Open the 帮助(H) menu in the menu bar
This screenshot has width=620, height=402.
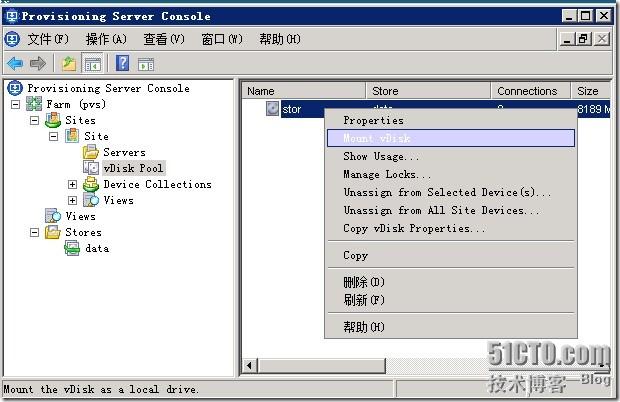(x=280, y=39)
